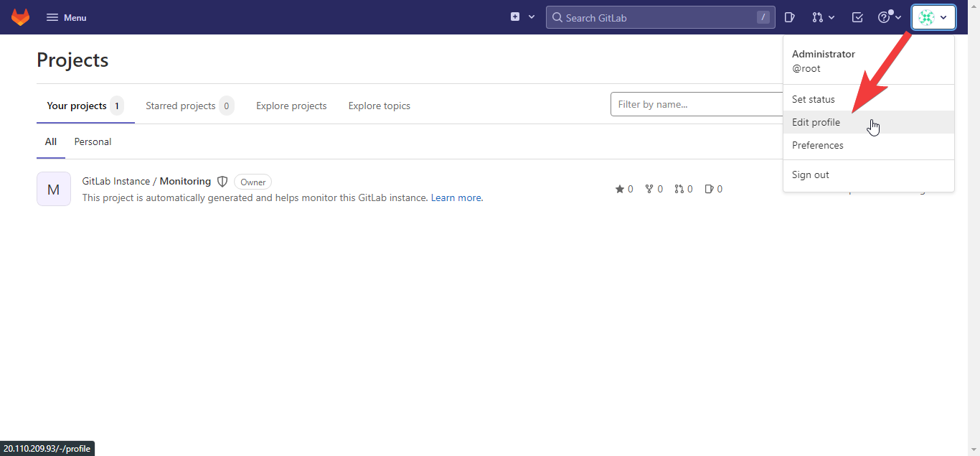
Task: Open the Issues icon in the top bar
Action: coord(790,17)
